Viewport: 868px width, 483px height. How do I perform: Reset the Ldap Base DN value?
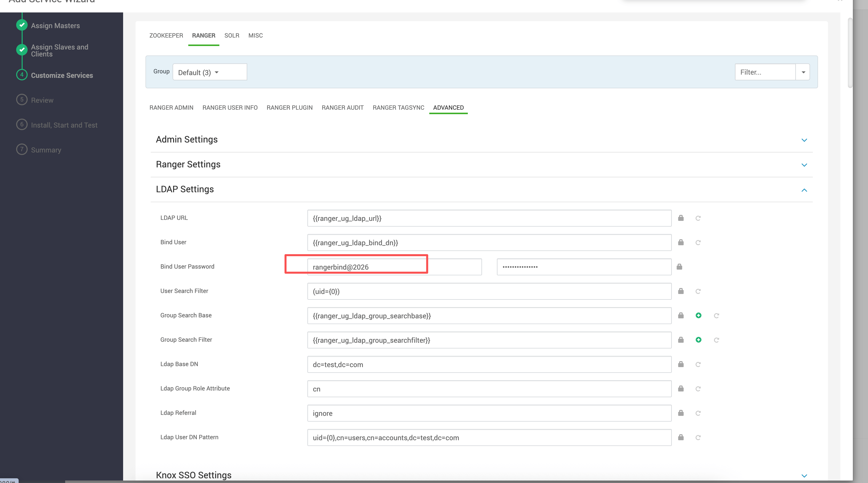[x=698, y=364]
